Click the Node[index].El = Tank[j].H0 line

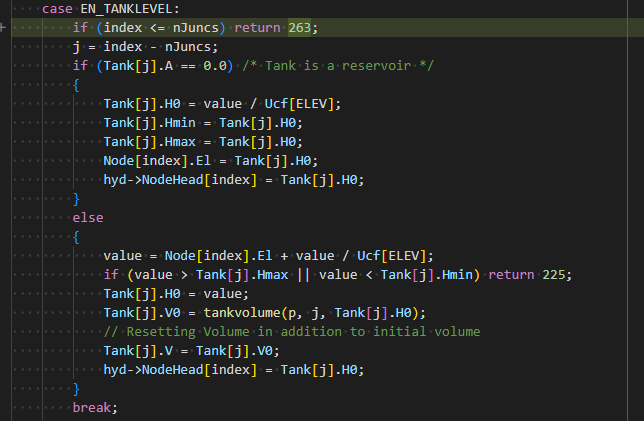click(x=211, y=161)
